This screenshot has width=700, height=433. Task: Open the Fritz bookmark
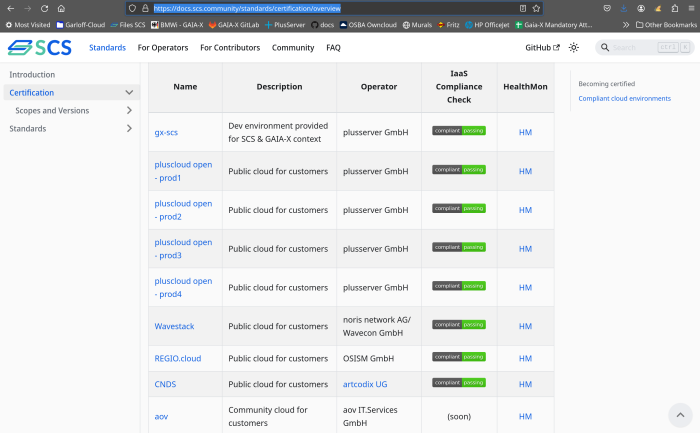point(448,25)
